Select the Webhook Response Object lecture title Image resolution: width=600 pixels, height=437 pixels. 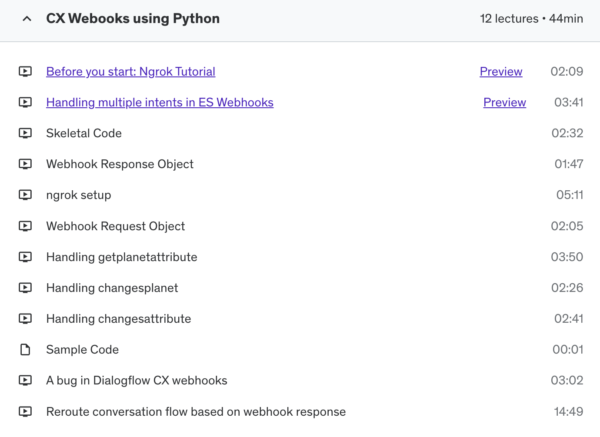[120, 164]
